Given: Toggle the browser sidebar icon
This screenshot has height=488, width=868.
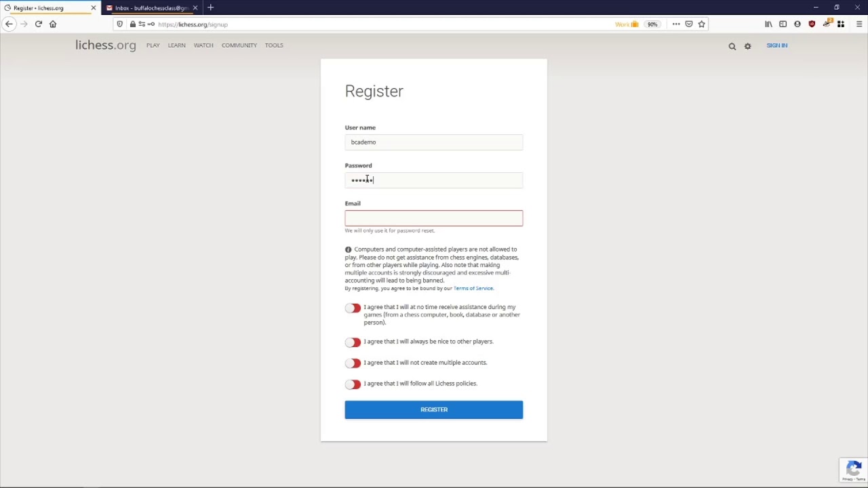Looking at the screenshot, I should pos(783,24).
